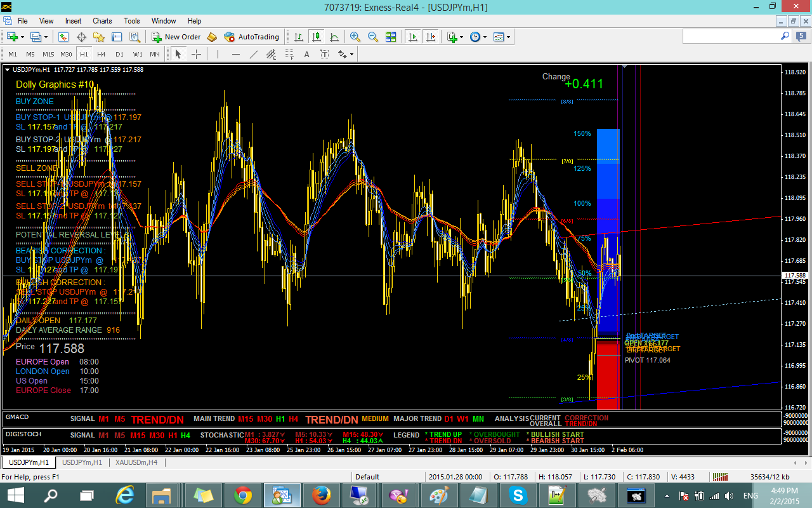The width and height of the screenshot is (812, 508).
Task: Toggle Chart Shift from right border
Action: [x=431, y=37]
